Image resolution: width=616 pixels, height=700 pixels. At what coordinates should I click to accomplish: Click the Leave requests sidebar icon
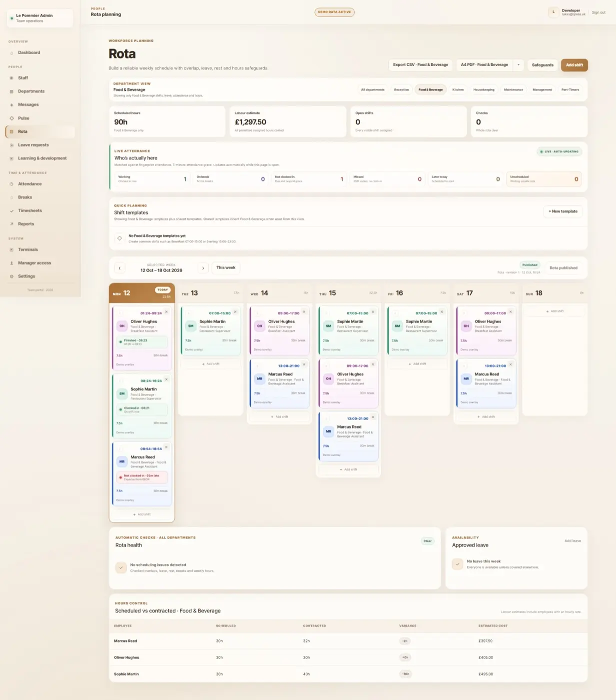point(11,145)
